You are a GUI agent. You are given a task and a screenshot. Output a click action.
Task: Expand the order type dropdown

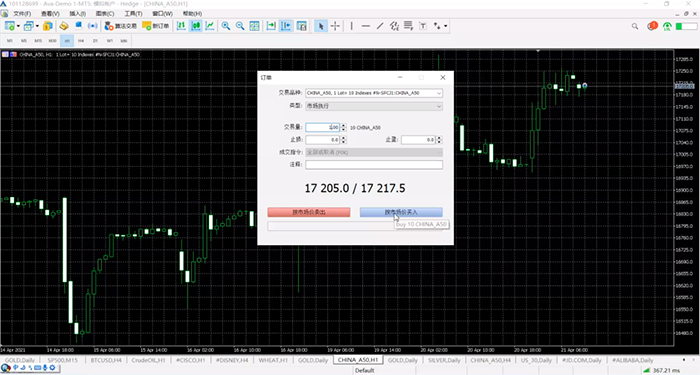[374, 106]
